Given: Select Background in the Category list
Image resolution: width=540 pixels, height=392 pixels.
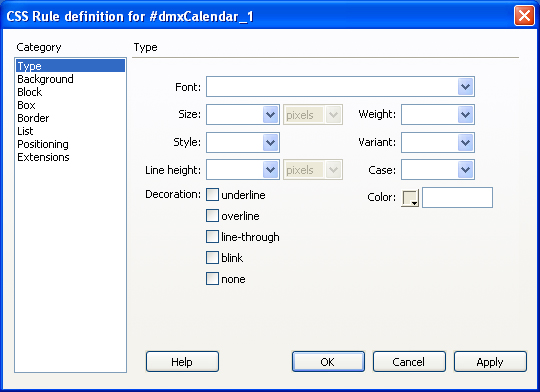Looking at the screenshot, I should (45, 79).
